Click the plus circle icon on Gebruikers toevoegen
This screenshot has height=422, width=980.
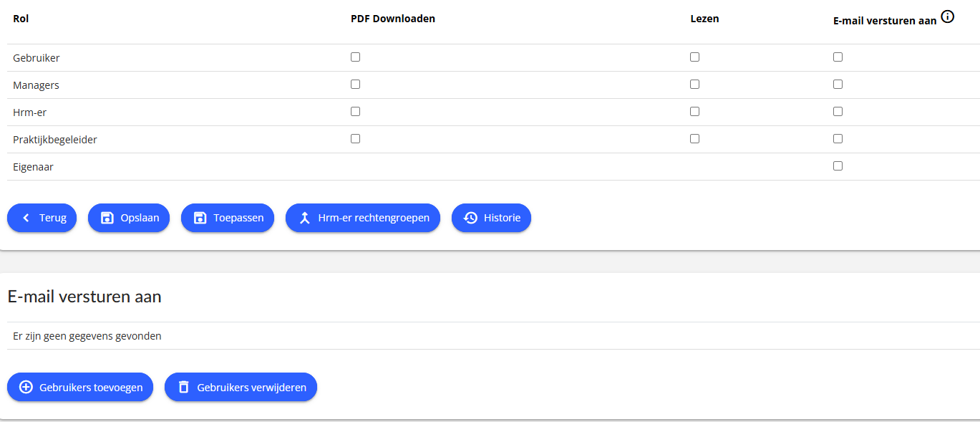click(26, 387)
